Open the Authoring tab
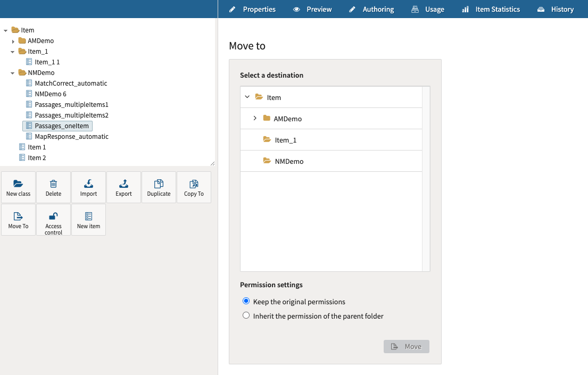 click(x=371, y=9)
